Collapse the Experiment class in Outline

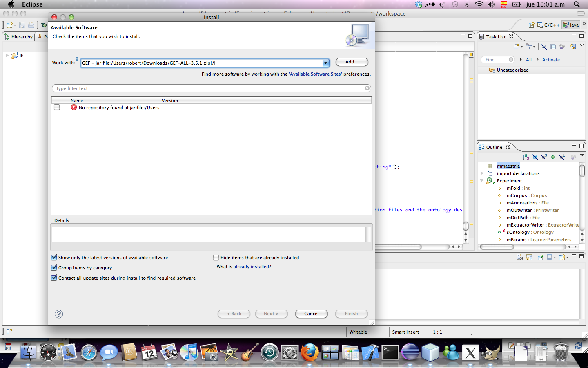click(x=482, y=181)
